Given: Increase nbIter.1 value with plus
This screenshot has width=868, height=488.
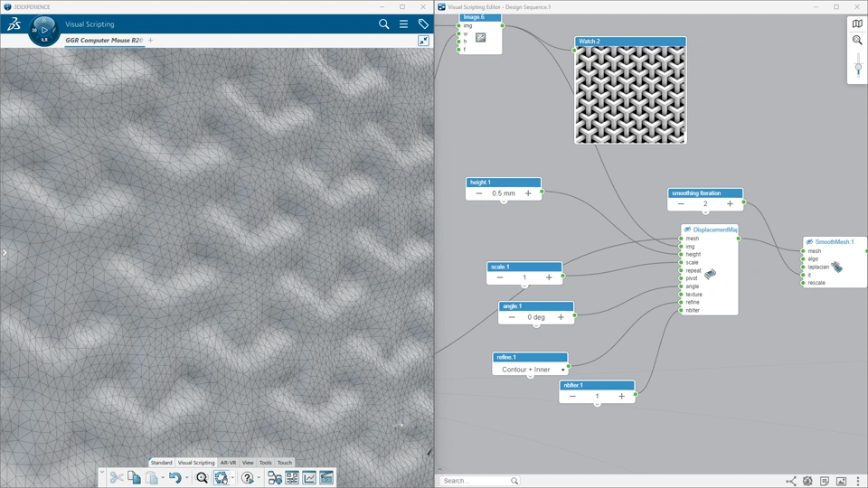Looking at the screenshot, I should point(622,396).
